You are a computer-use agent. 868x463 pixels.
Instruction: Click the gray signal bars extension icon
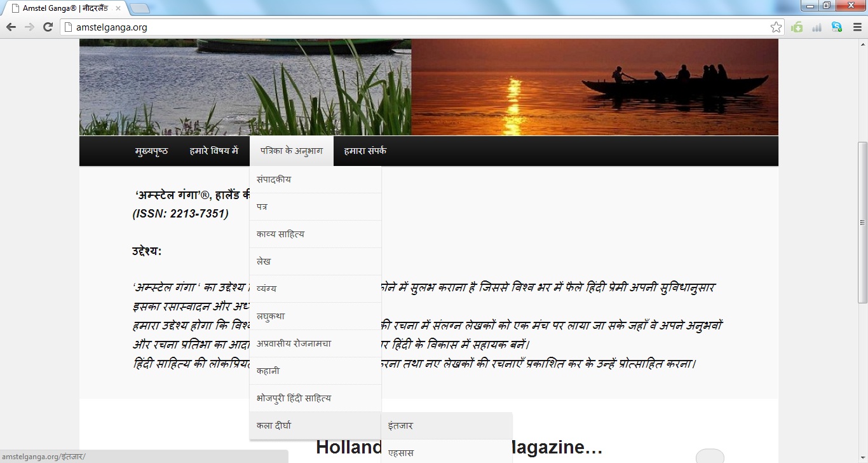click(817, 27)
